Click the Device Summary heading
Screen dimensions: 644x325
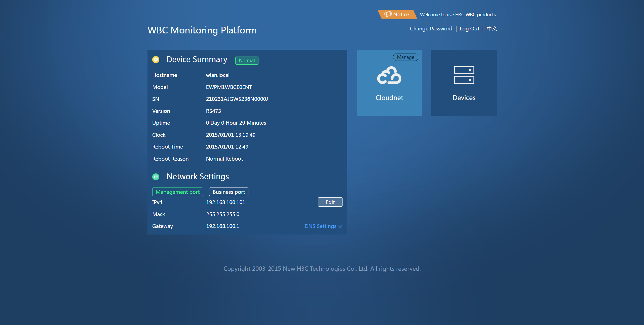click(197, 60)
